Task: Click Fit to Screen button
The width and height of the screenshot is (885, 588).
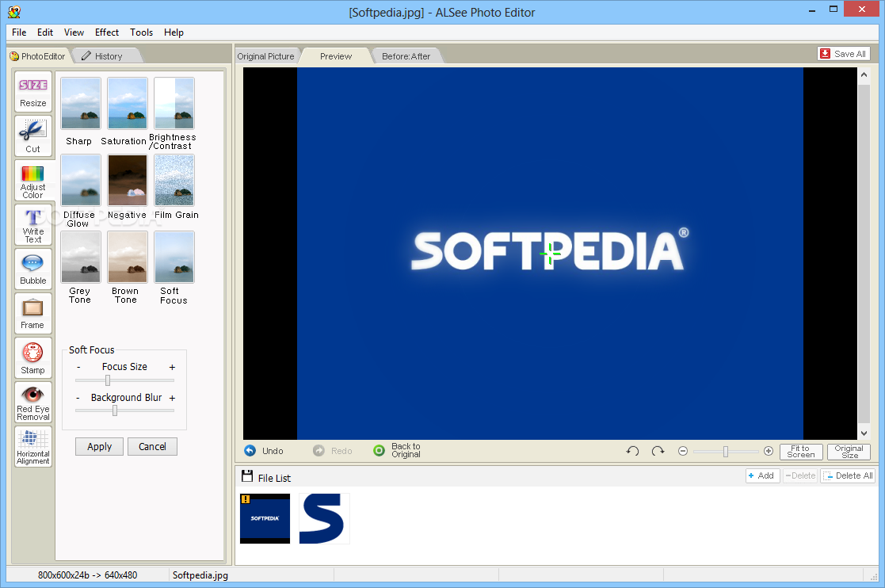Action: pyautogui.click(x=801, y=452)
